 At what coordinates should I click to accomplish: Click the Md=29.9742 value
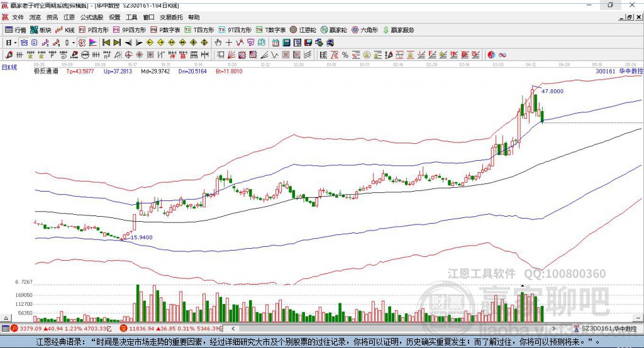tap(155, 71)
